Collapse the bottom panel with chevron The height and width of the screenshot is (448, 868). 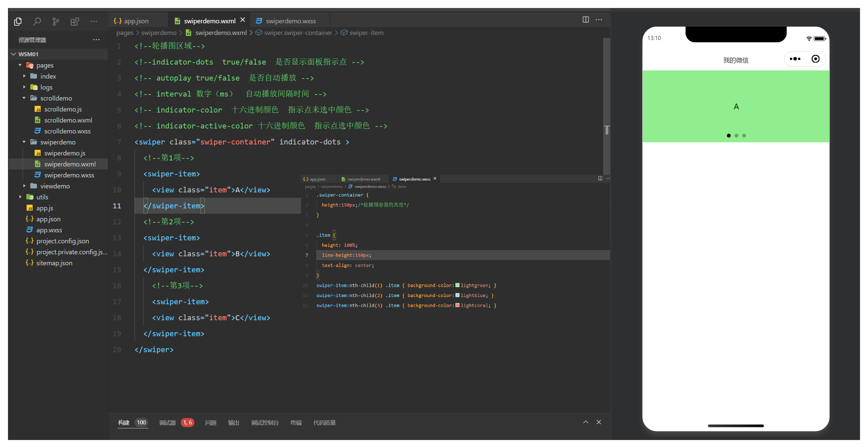coord(586,422)
